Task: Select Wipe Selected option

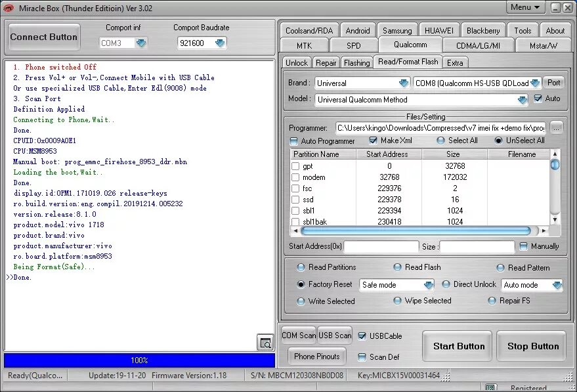Action: click(397, 301)
